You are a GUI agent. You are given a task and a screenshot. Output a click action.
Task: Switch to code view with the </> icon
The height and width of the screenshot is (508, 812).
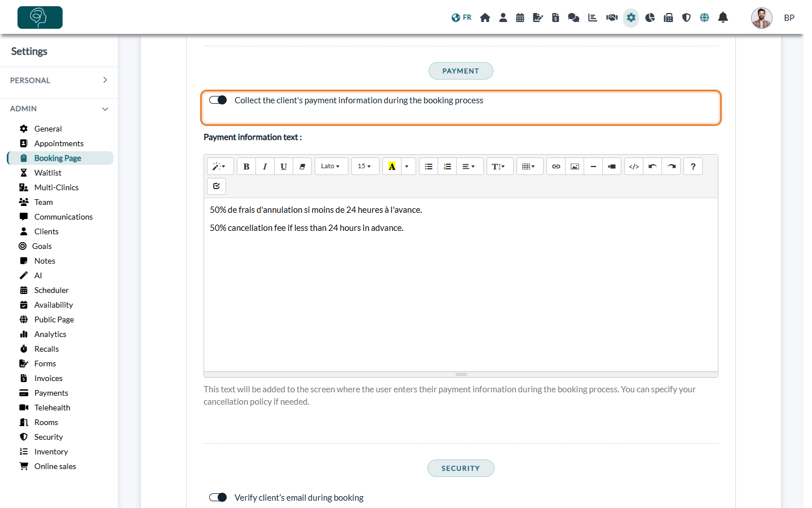coord(634,167)
